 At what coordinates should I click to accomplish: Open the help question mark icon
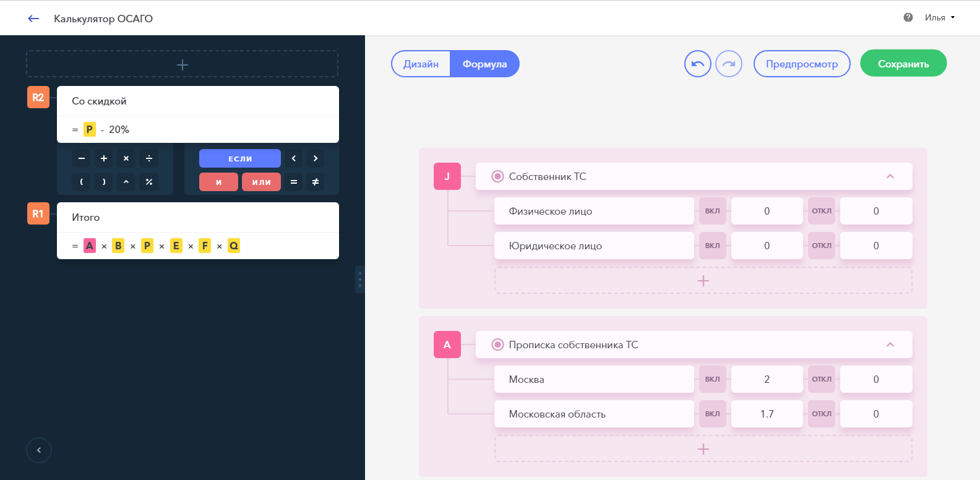tap(908, 17)
